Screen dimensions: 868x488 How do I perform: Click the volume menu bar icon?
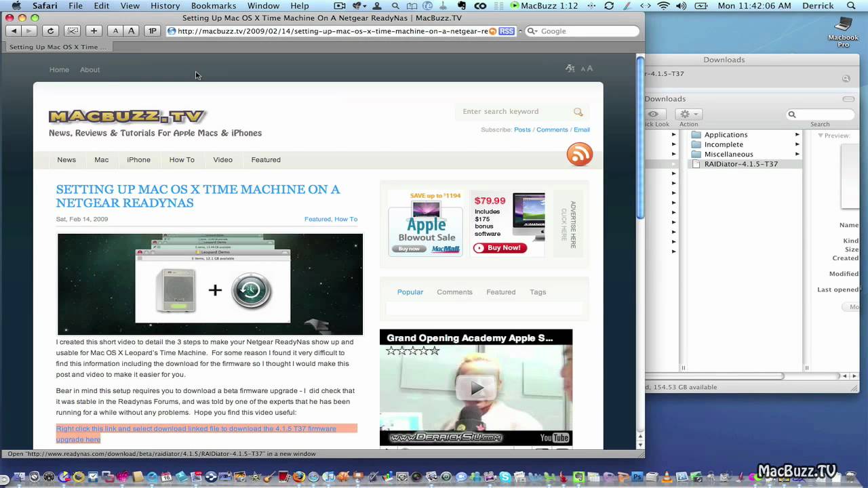point(681,5)
